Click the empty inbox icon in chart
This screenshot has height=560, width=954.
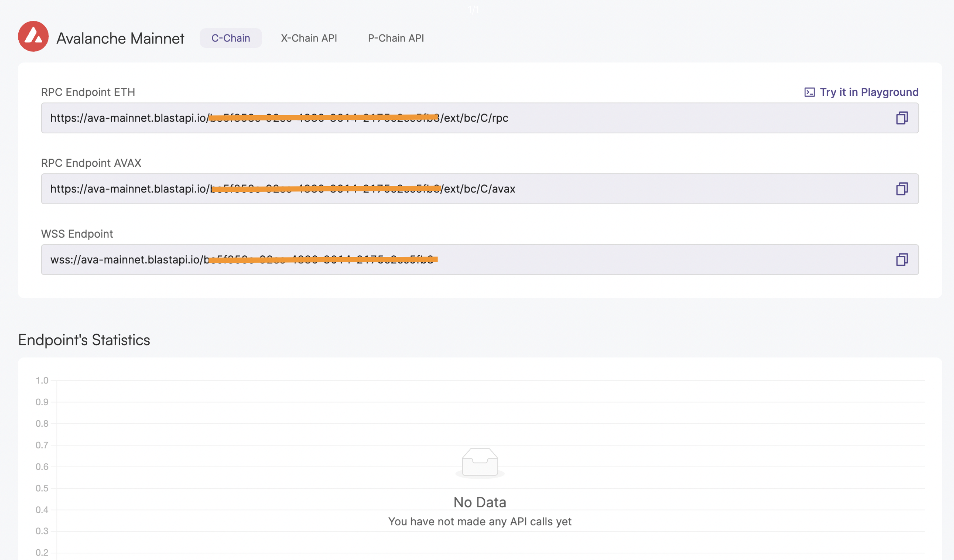coord(480,463)
